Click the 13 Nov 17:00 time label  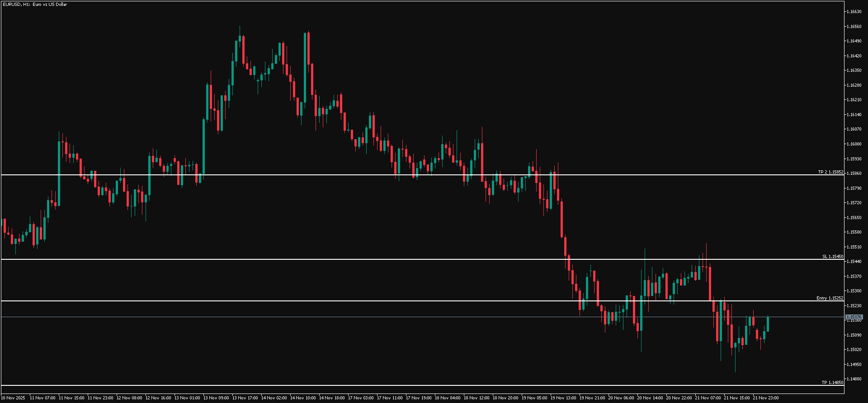245,398
